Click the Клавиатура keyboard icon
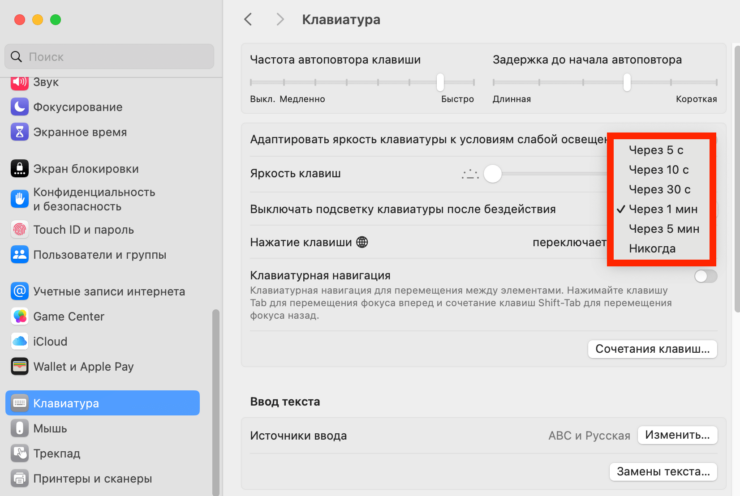The height and width of the screenshot is (496, 740). (19, 403)
